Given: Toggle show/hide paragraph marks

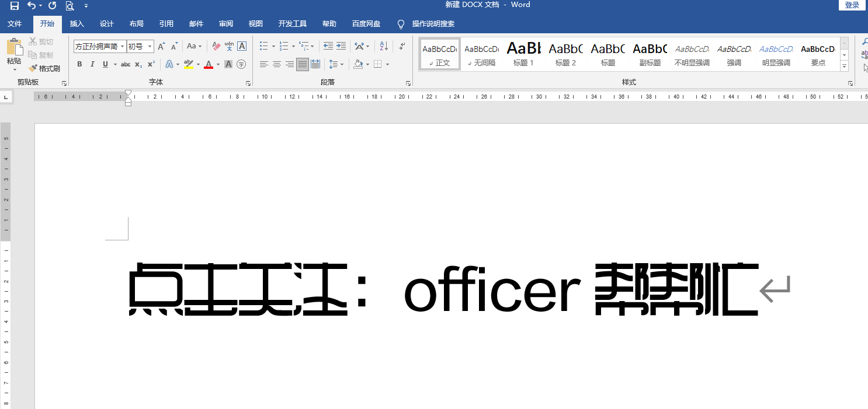Looking at the screenshot, I should pos(402,46).
